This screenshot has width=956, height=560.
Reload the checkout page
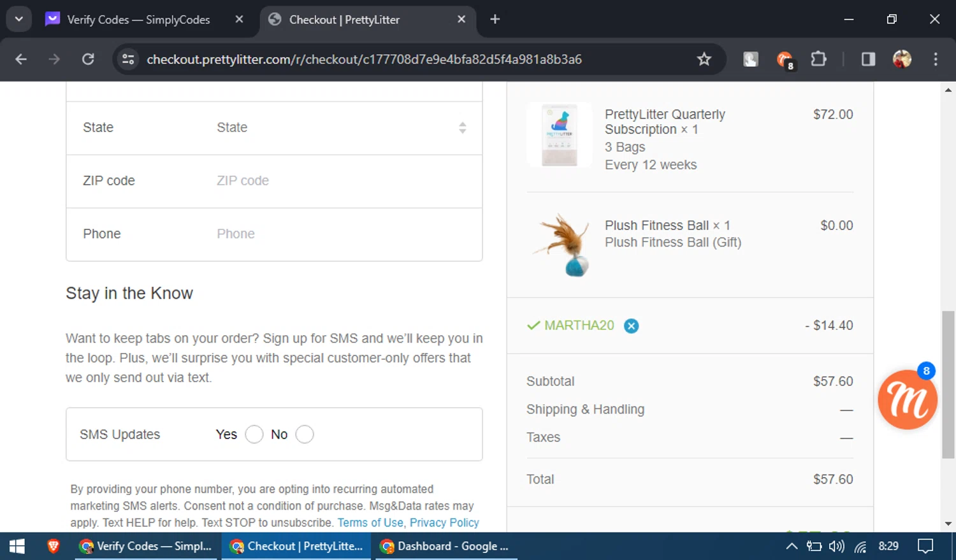(x=88, y=59)
